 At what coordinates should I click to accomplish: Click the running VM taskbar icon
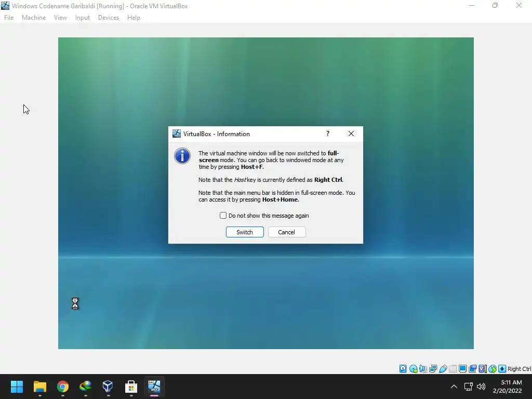[x=154, y=387]
